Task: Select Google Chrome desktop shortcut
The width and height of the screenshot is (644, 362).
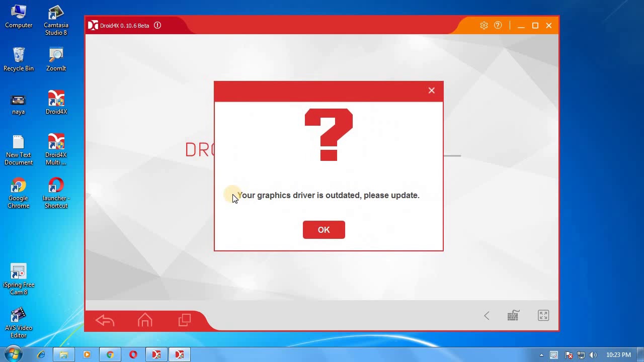Action: 19,193
